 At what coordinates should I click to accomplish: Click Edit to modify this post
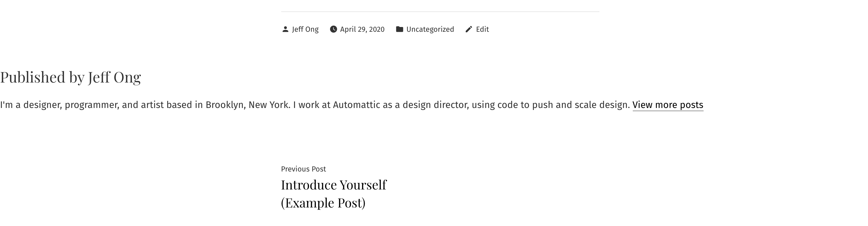pos(482,29)
